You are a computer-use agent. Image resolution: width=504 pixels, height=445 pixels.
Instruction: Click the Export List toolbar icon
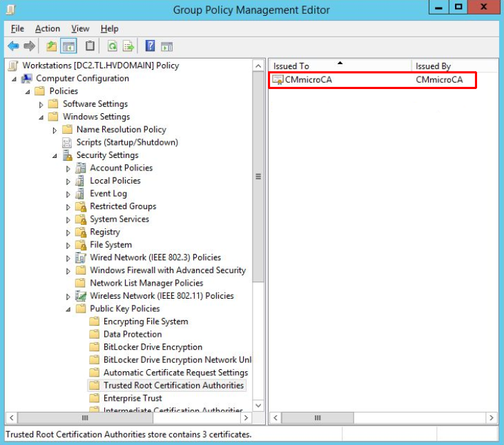pos(128,46)
